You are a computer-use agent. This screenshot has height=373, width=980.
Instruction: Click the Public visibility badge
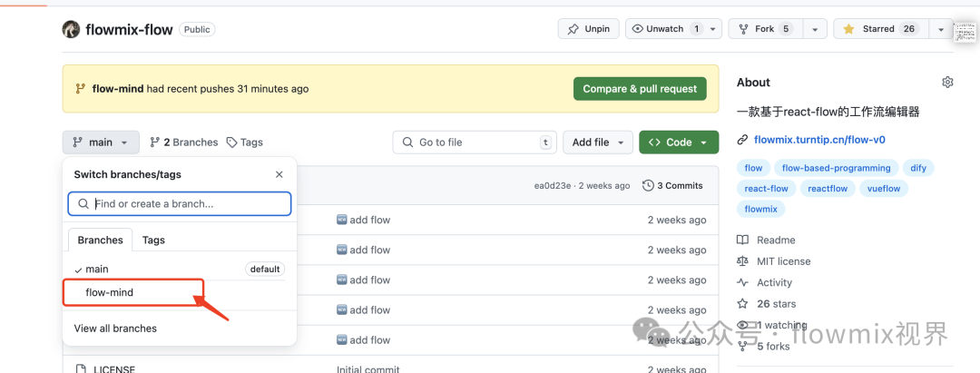(197, 29)
